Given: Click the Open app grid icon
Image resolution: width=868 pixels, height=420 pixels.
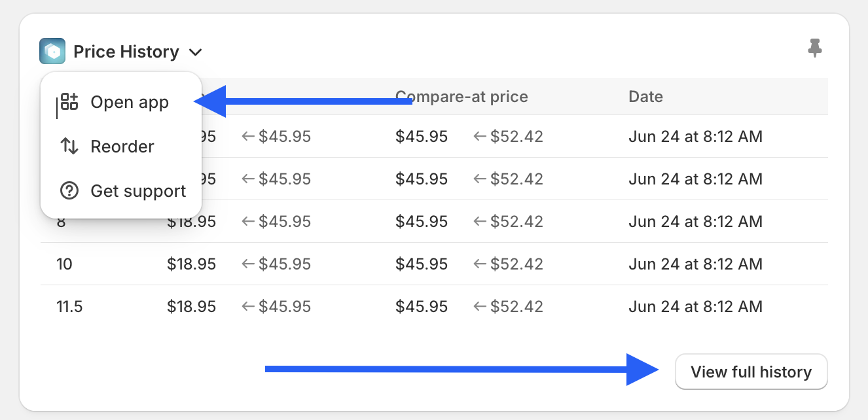Looking at the screenshot, I should (69, 102).
